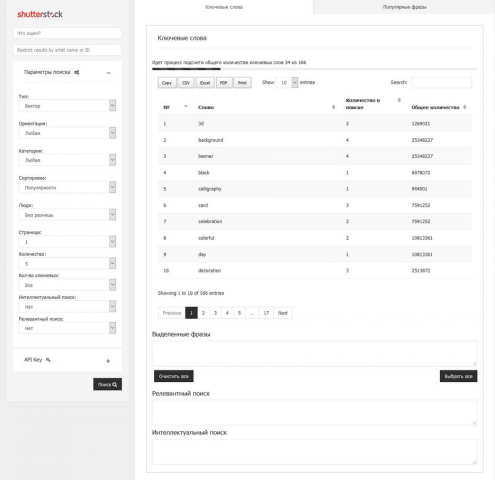Click the Next pagination link
Viewport: 495px width, 480px height.
(283, 313)
